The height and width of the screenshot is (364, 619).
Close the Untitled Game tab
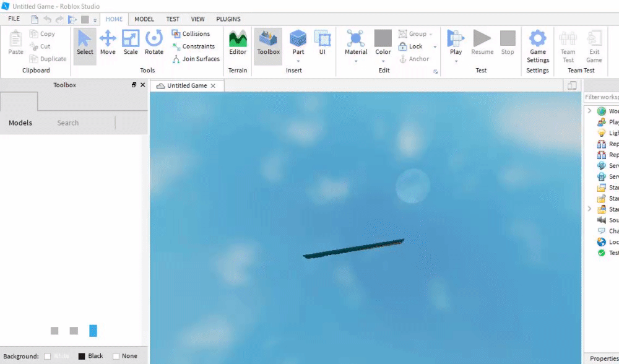pyautogui.click(x=213, y=85)
